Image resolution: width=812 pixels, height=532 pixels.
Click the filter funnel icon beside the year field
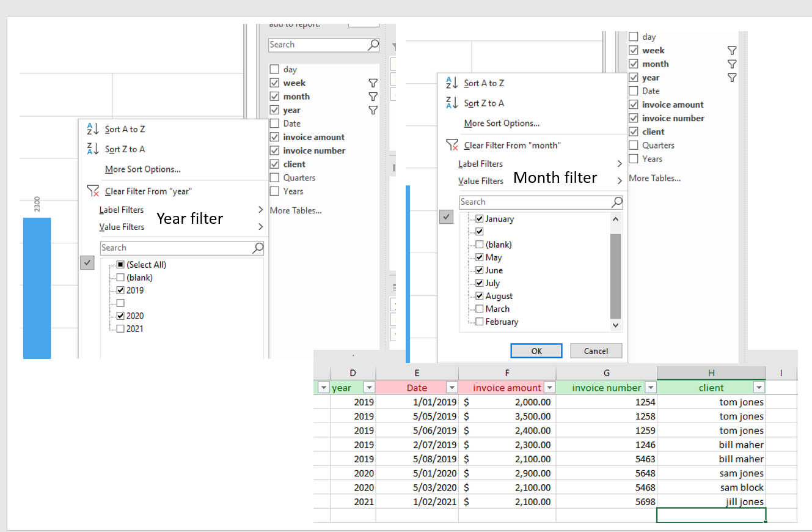coord(373,110)
